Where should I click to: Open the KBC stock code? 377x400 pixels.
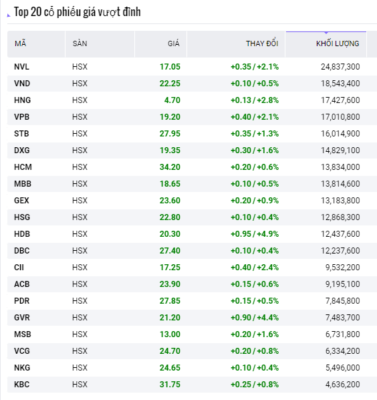[22, 384]
